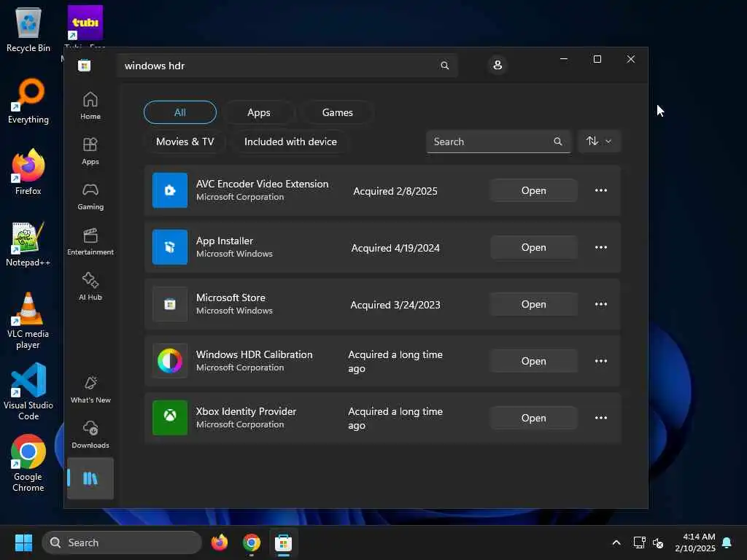
Task: Open Google Chrome from the taskbar
Action: (x=252, y=542)
